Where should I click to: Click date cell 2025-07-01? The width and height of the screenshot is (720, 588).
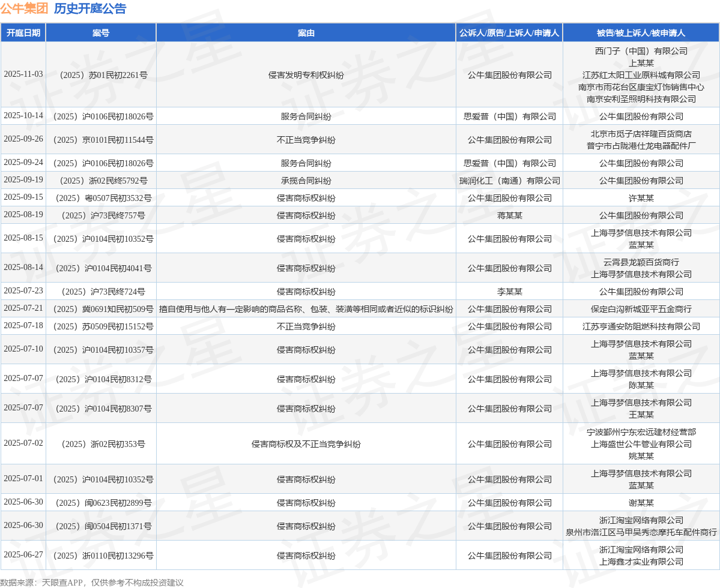tap(23, 478)
